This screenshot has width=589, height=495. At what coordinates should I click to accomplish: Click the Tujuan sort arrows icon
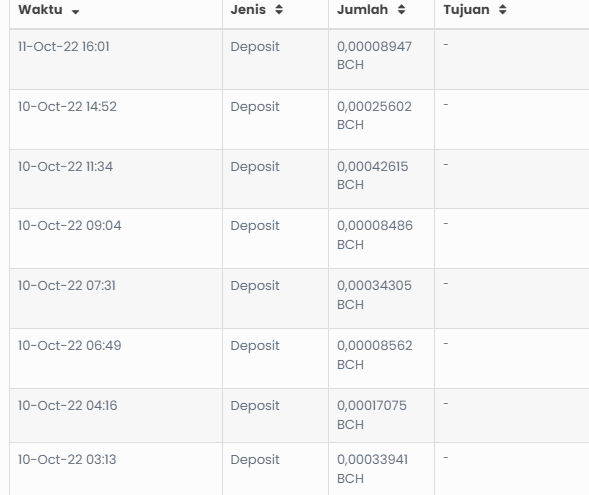(x=503, y=9)
